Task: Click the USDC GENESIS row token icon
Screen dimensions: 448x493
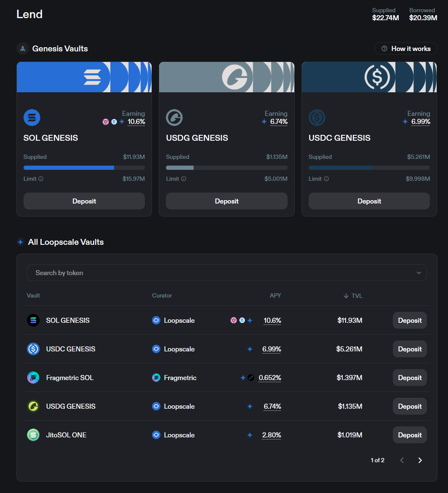Action: tap(33, 349)
